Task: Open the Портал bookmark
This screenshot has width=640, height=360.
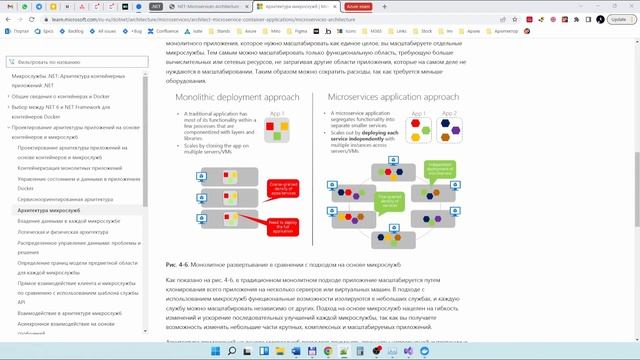Action: 17,31
